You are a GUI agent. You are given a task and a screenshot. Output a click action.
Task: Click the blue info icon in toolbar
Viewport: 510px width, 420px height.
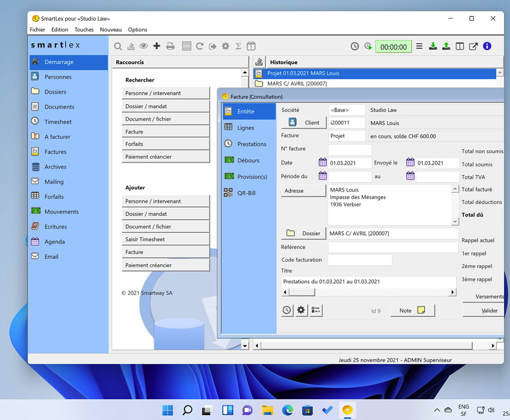(486, 46)
